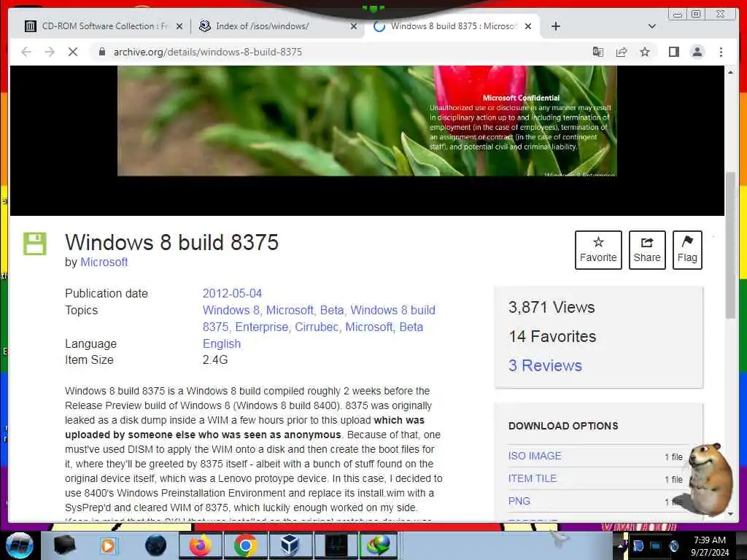Open Microsoft creator link
Viewport: 747px width, 560px height.
(104, 262)
